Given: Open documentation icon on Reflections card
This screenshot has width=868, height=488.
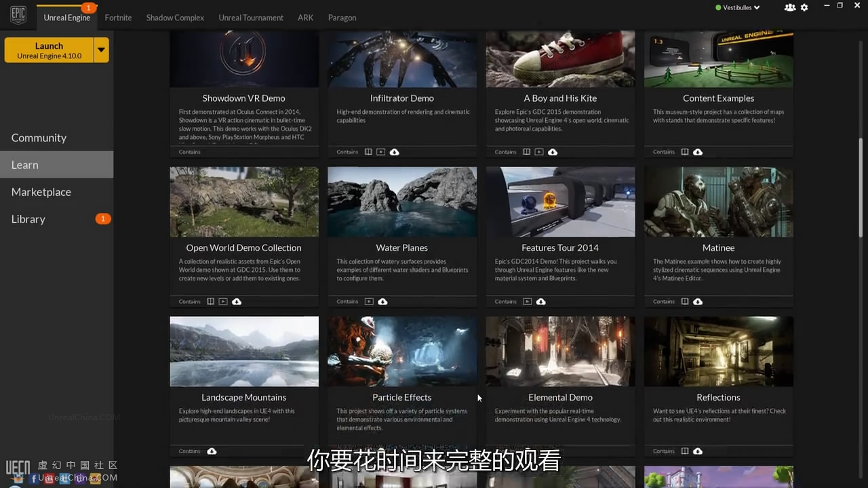Looking at the screenshot, I should (x=685, y=451).
